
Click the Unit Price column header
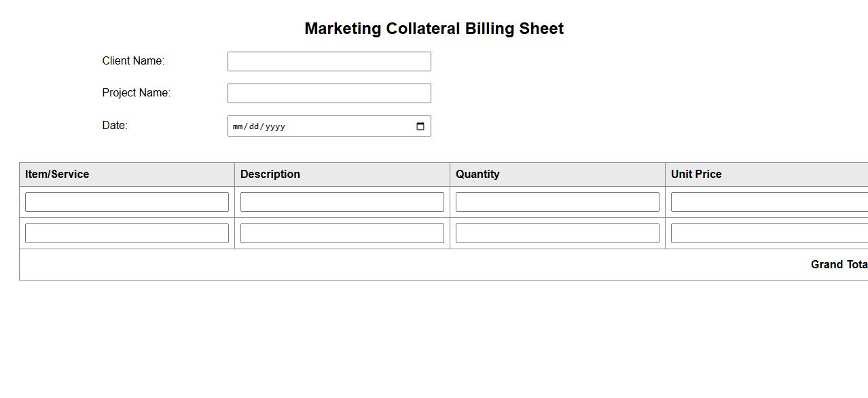(x=696, y=175)
